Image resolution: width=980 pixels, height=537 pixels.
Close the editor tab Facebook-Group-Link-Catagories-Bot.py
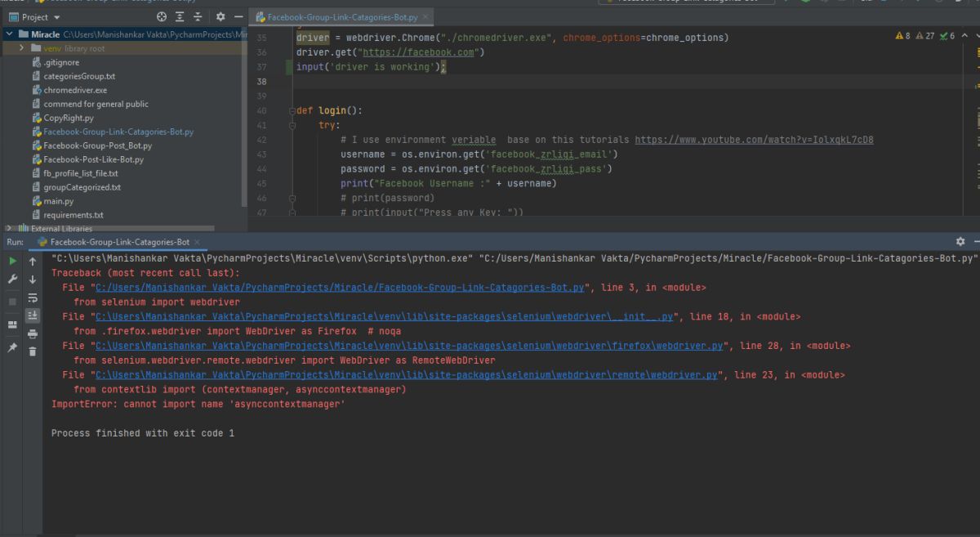pos(426,16)
